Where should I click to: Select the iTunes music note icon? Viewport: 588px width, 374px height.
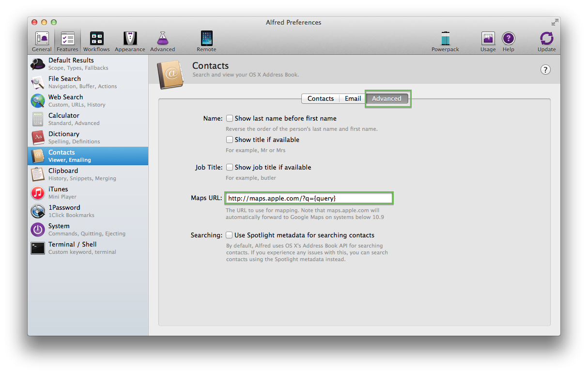[x=38, y=193]
